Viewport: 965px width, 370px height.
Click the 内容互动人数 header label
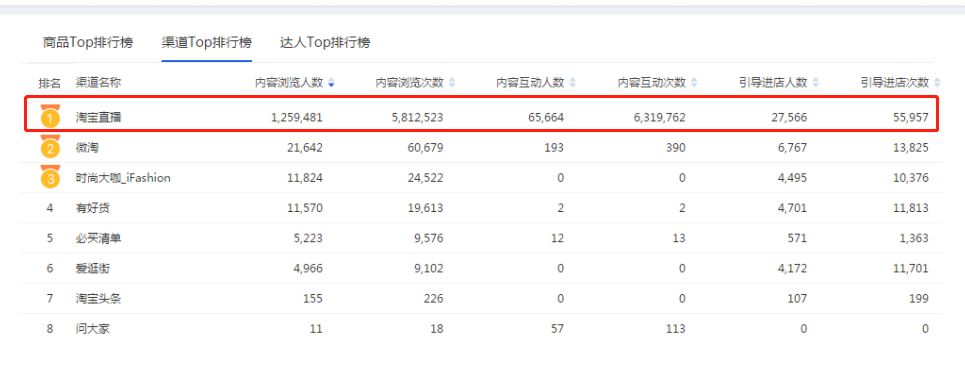coord(531,83)
